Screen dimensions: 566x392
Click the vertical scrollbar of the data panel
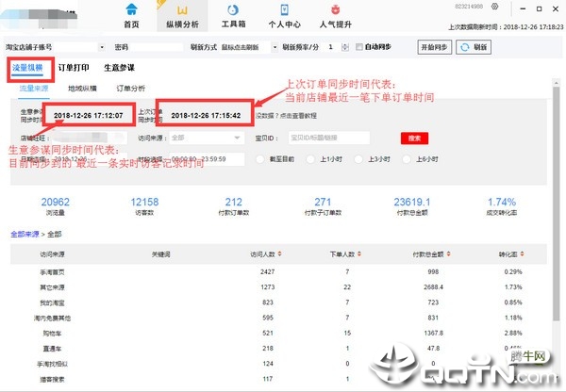557,202
